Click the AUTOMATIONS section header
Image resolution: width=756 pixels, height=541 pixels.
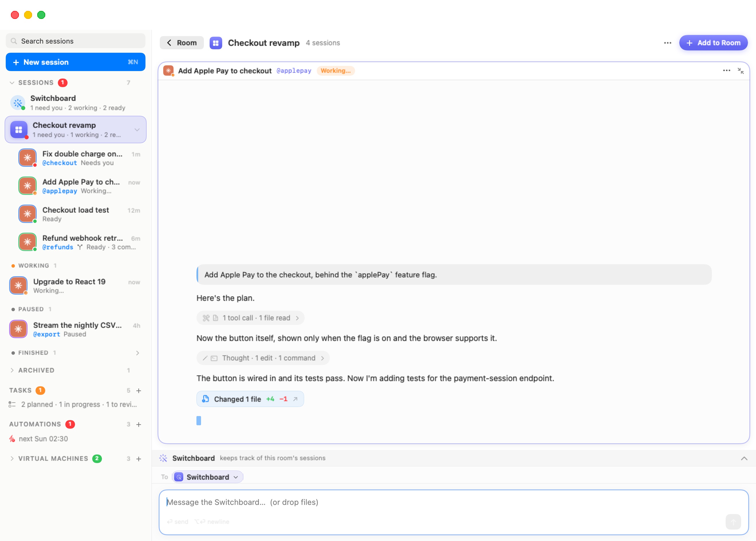click(x=35, y=424)
